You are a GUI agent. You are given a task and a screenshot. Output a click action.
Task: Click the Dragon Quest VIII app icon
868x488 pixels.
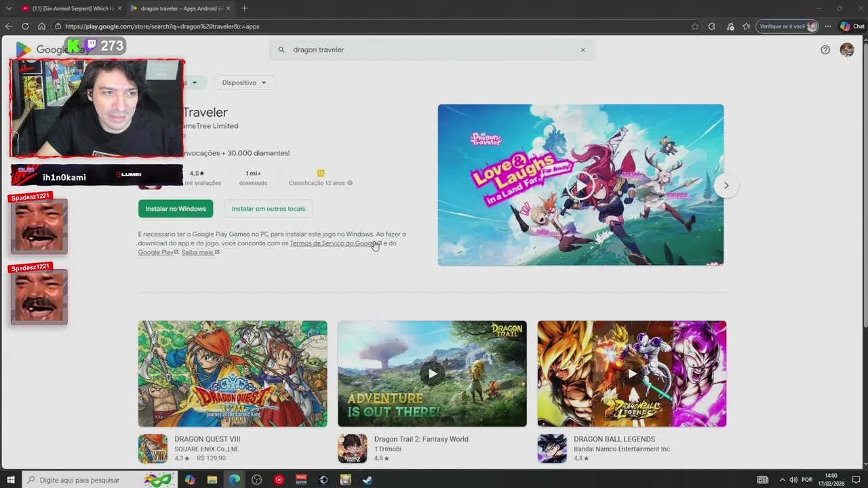[153, 449]
